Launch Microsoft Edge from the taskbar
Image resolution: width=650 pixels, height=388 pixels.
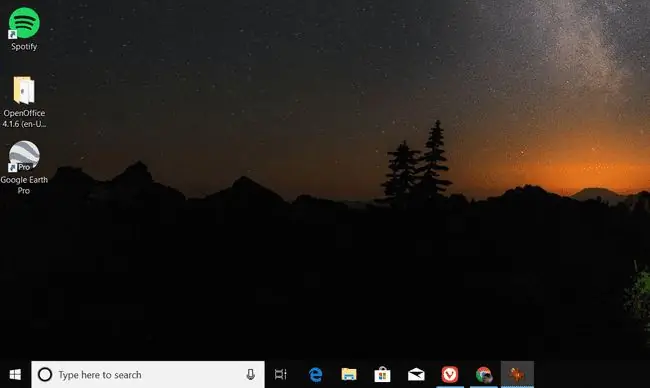pos(315,375)
